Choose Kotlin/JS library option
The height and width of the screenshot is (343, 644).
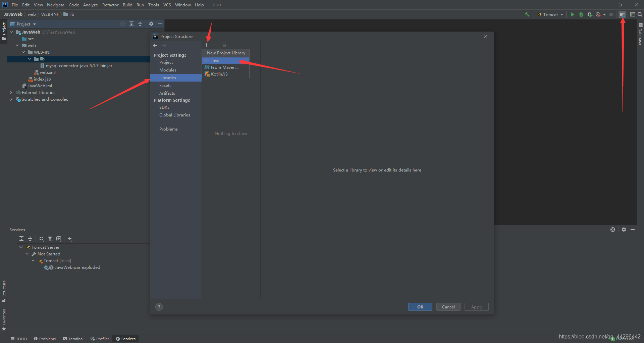[225, 74]
